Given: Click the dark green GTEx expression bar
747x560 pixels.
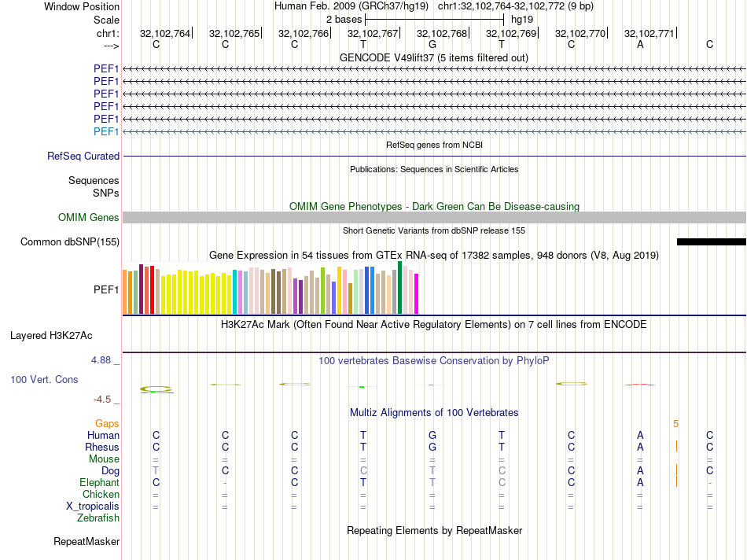Looking at the screenshot, I should coord(400,287).
